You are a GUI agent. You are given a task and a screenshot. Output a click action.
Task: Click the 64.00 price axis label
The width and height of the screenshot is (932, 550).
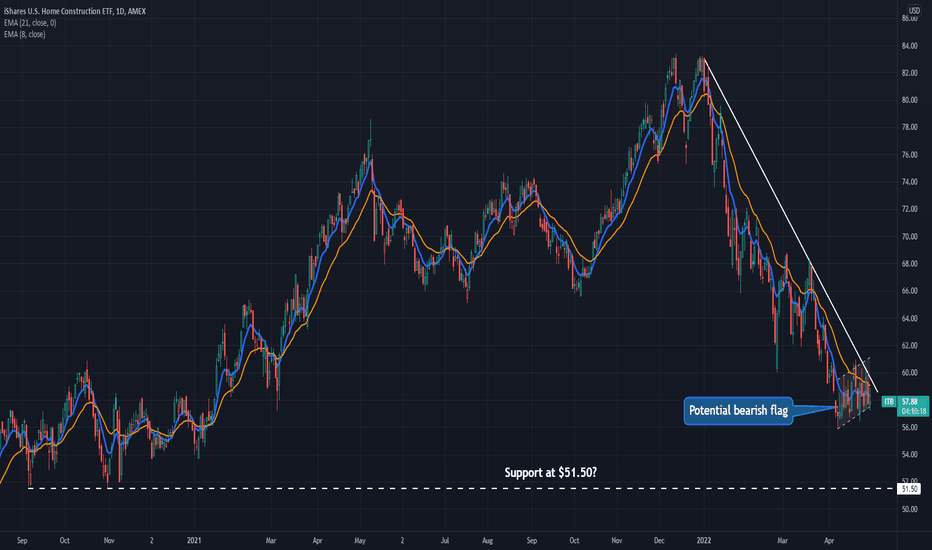(x=909, y=319)
